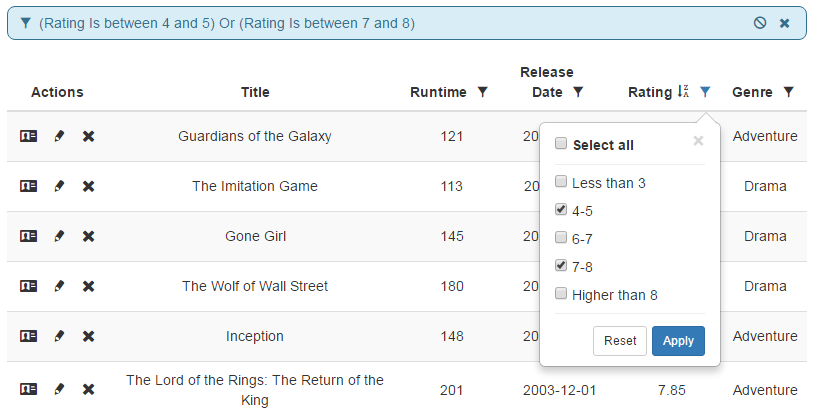The height and width of the screenshot is (410, 818).
Task: Edit the Gone Girl row
Action: pyautogui.click(x=59, y=236)
